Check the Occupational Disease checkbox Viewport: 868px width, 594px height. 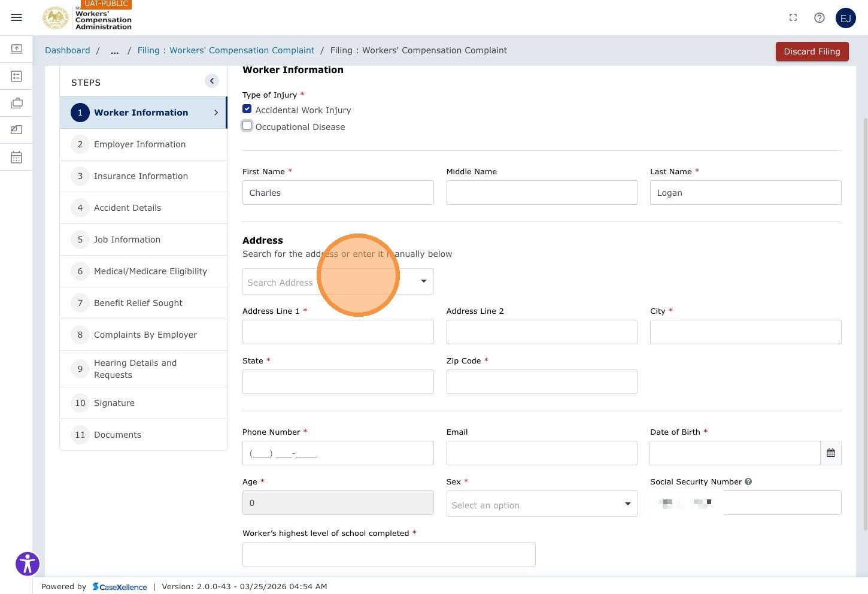pyautogui.click(x=247, y=126)
